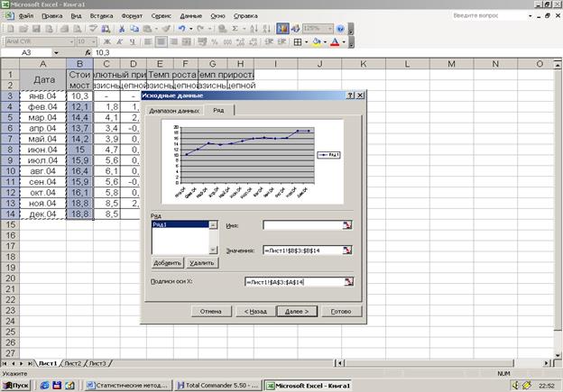Click the dialog help question mark button
Viewport: 563px width, 392px height.
point(350,96)
